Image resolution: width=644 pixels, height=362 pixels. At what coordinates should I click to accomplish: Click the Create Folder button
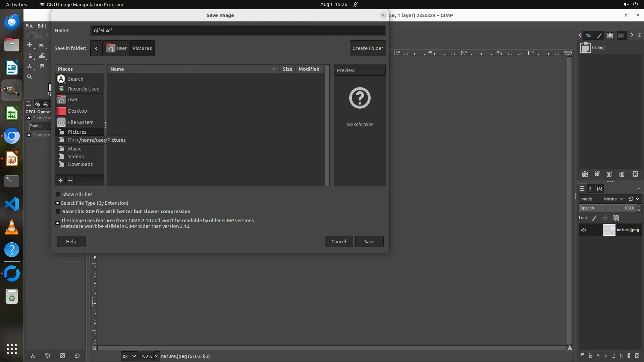(x=368, y=48)
